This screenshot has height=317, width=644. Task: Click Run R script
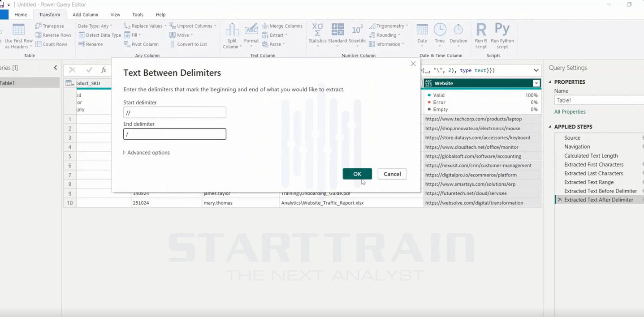[x=481, y=36]
